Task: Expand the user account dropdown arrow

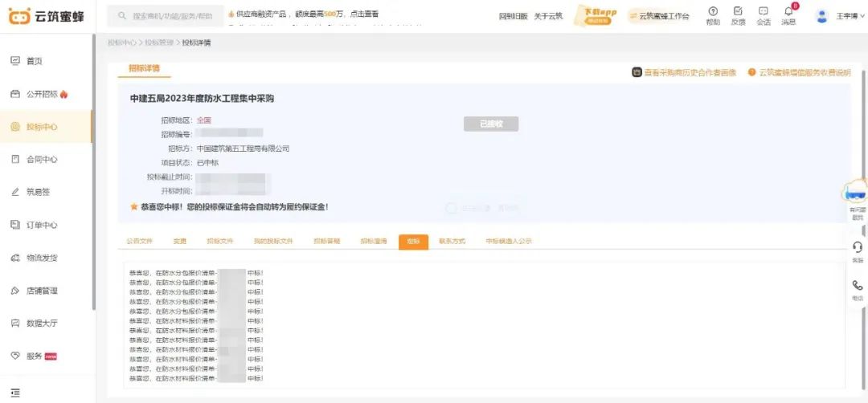Action: (862, 17)
